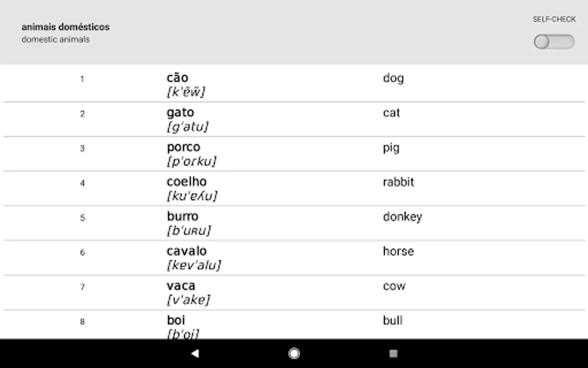The image size is (588, 368).
Task: Tap the 'donkey' translation
Action: point(402,217)
